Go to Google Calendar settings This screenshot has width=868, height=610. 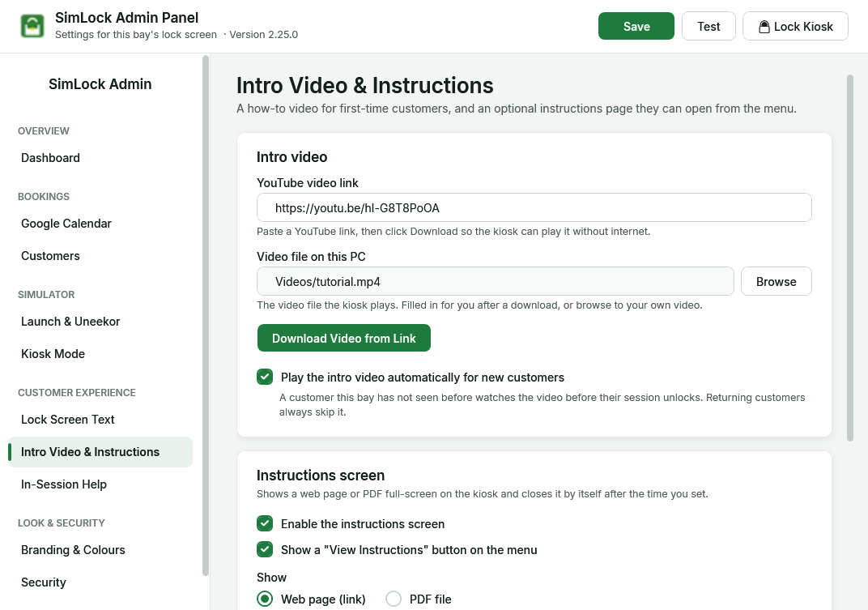click(100, 224)
